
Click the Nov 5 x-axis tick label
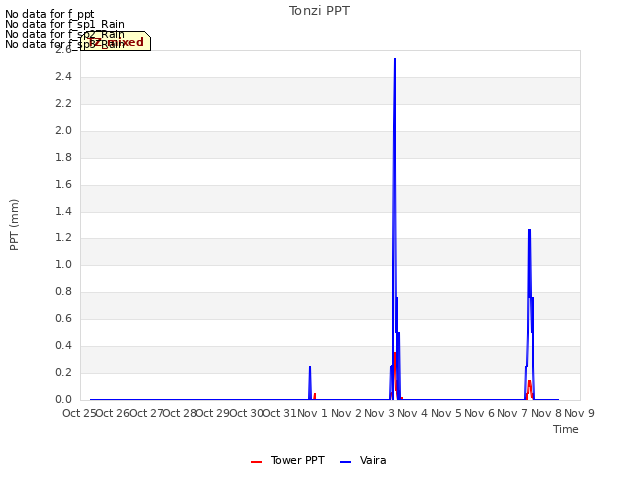click(x=446, y=413)
